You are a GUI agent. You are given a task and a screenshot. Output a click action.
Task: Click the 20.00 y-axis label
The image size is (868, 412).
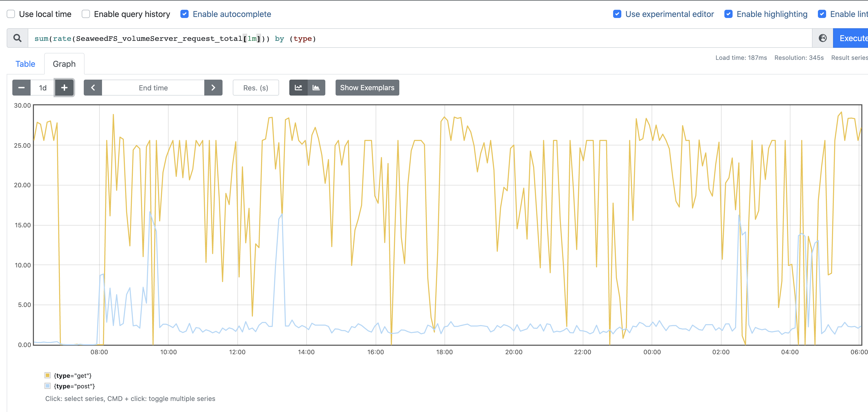(x=22, y=185)
